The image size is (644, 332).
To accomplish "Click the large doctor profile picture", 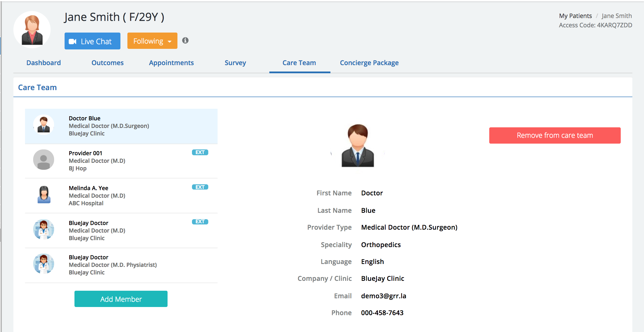I will tap(357, 146).
